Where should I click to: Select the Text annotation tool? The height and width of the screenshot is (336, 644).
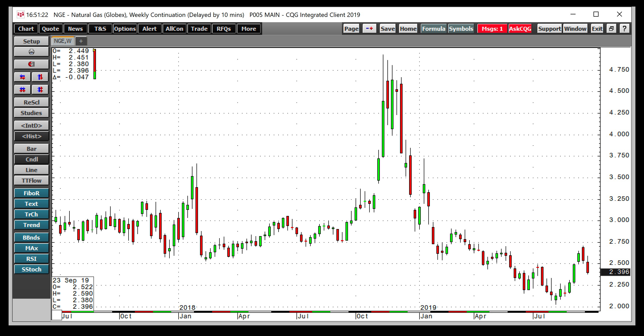(31, 204)
